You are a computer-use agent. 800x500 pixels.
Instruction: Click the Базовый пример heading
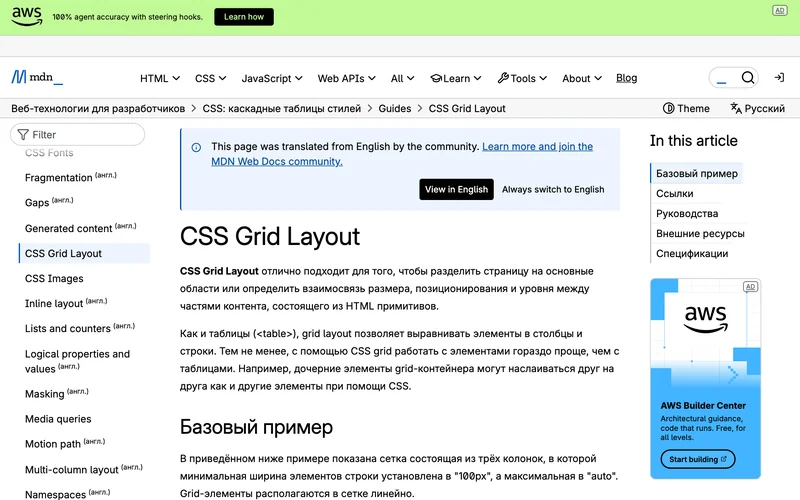point(256,427)
